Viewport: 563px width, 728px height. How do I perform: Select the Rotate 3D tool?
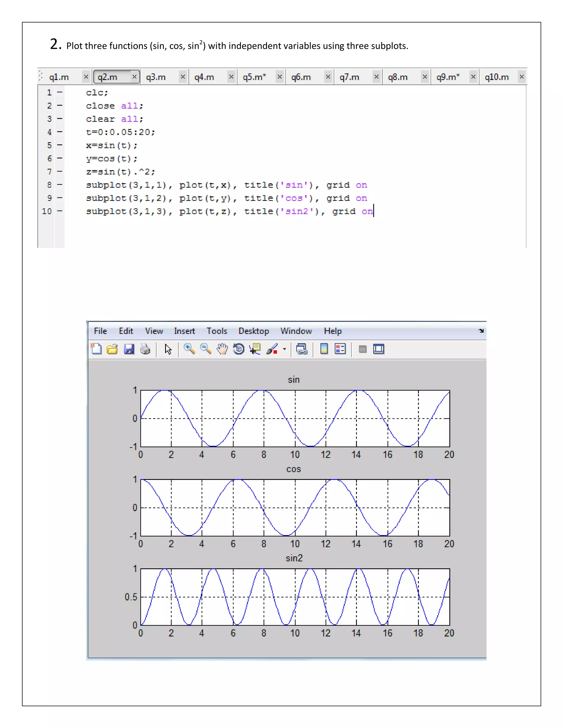pos(238,349)
